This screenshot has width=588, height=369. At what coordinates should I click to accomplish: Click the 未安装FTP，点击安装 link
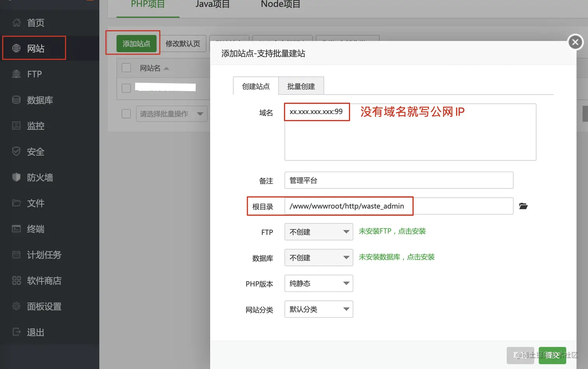coord(392,231)
